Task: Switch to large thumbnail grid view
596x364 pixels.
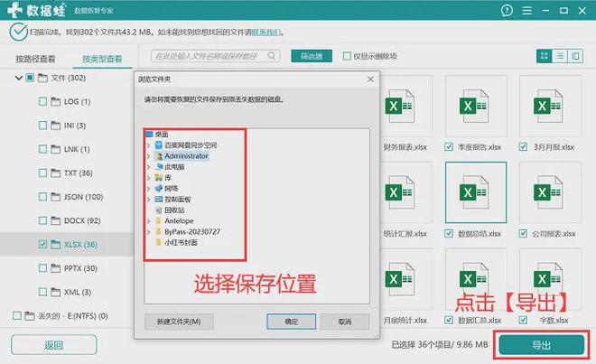Action: 544,56
